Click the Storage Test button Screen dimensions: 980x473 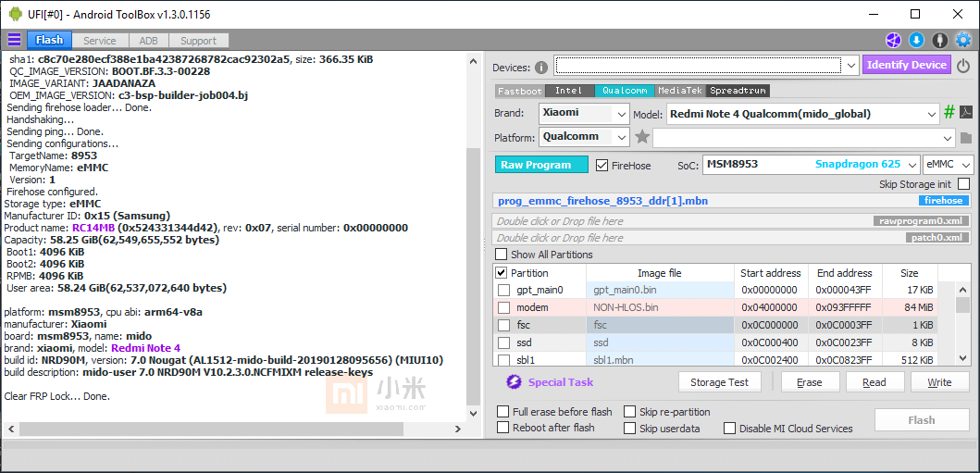(721, 382)
